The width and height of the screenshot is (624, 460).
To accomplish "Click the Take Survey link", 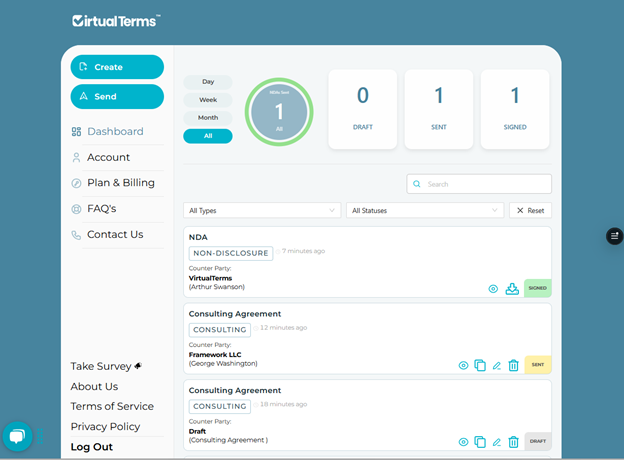I will [106, 366].
